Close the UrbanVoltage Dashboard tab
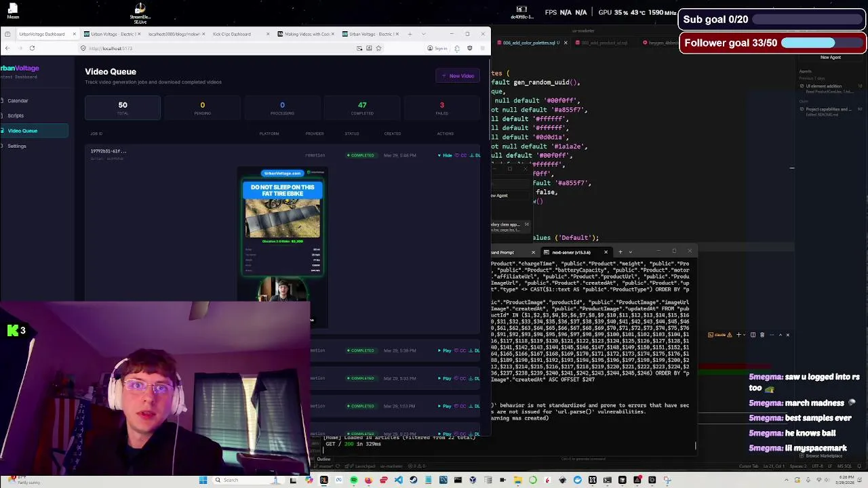The image size is (868, 488). point(75,34)
